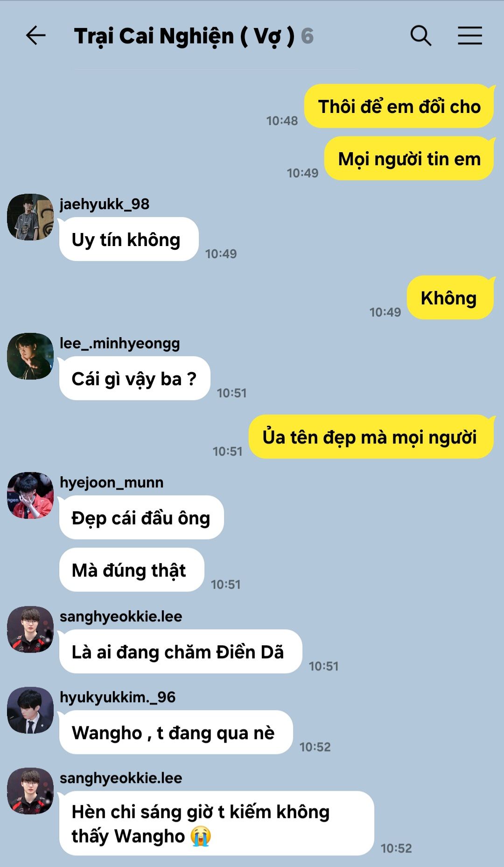
Task: Select the 'Cái gì vậy ba ?' message
Action: click(134, 379)
